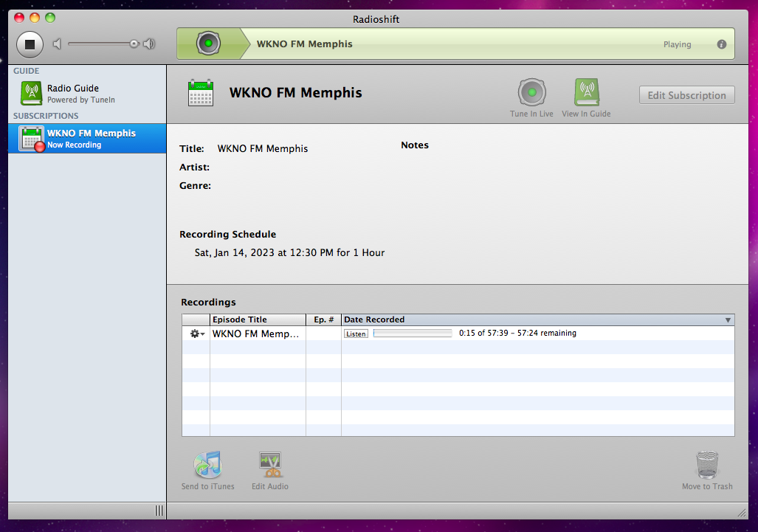
Task: Click the sidebar resize grip handle
Action: [x=159, y=511]
